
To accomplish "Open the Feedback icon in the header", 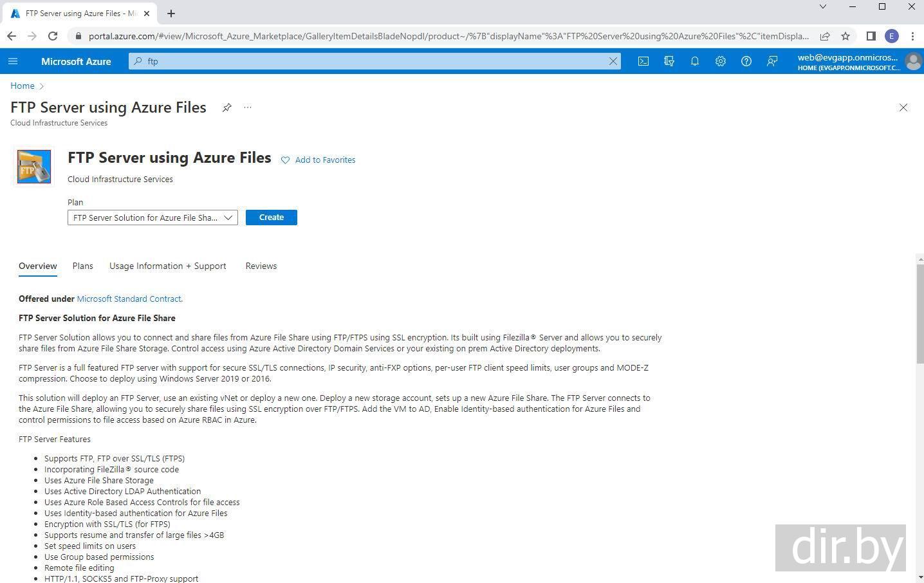I will [x=772, y=61].
